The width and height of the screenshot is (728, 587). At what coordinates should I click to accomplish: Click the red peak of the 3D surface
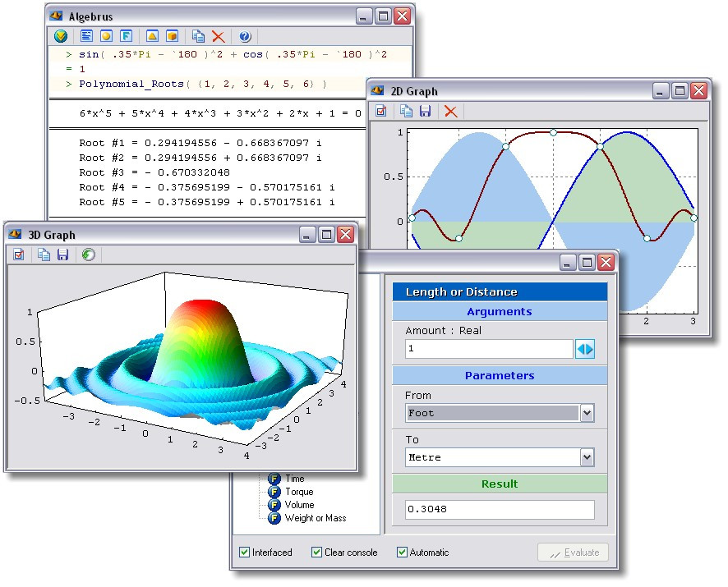[200, 308]
